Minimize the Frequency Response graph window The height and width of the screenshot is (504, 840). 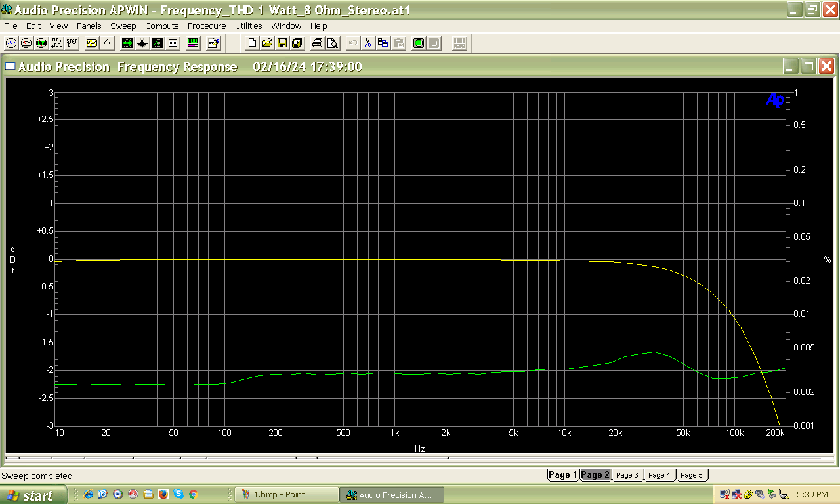[791, 66]
